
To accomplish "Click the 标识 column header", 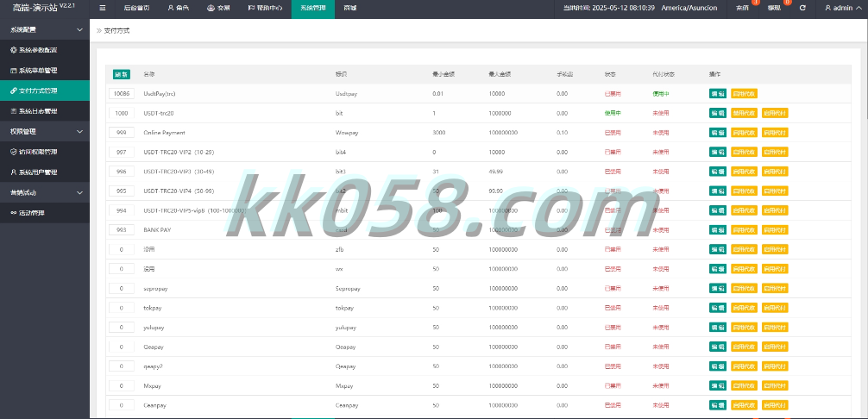I will pos(341,74).
